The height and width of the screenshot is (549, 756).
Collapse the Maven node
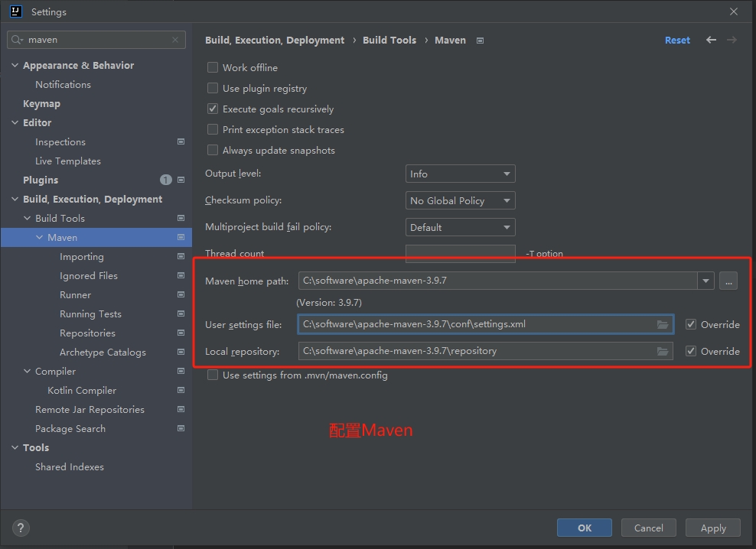coord(40,237)
